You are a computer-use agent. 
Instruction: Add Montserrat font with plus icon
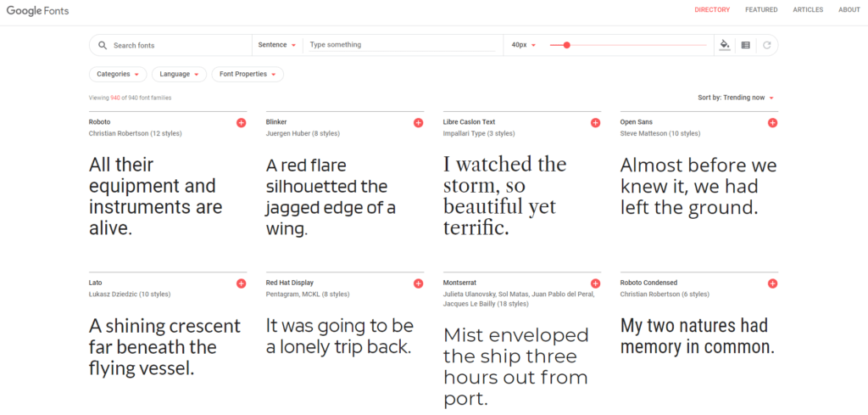click(596, 283)
